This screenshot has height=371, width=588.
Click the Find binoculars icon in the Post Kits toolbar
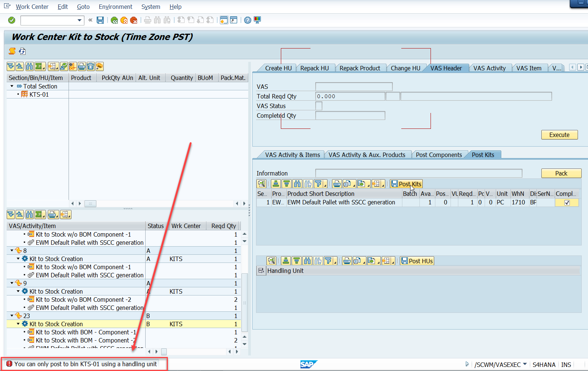click(297, 184)
